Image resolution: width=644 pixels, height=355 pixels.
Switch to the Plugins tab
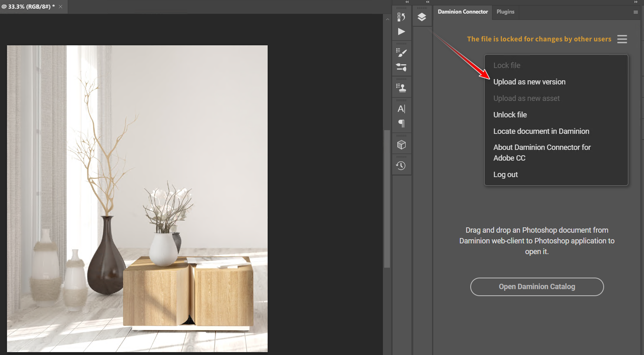pos(505,12)
